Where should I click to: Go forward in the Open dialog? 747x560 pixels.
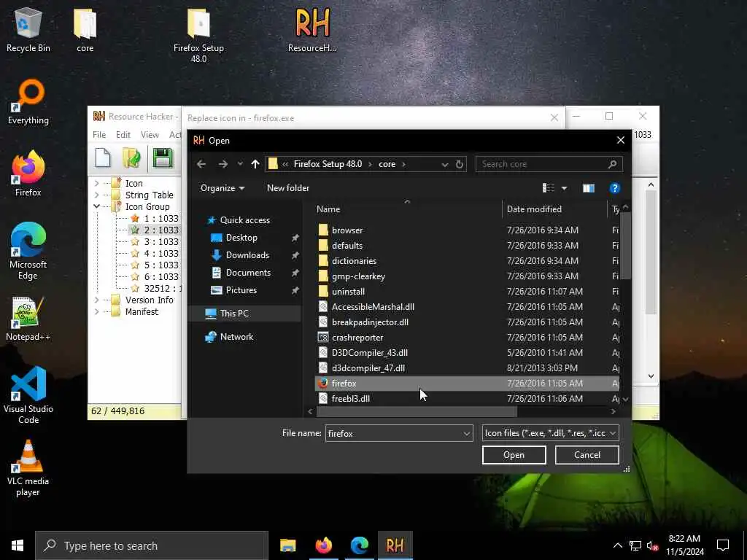(223, 164)
